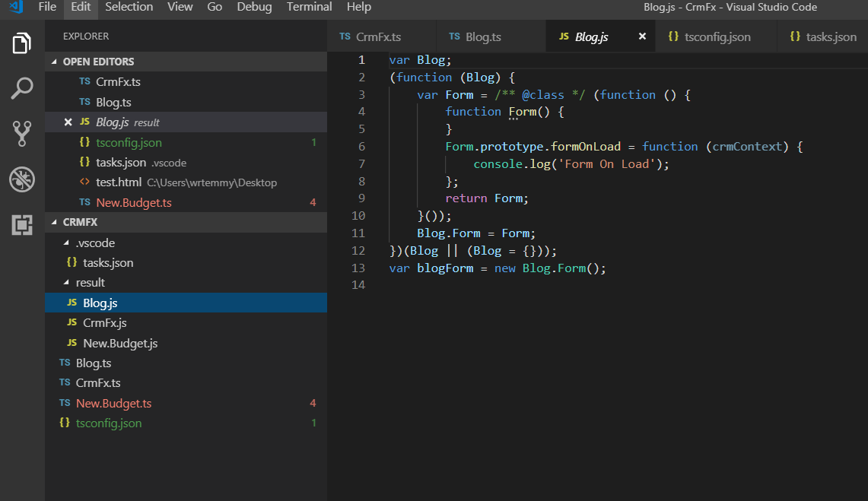Open Blog.ts in CRMFX tree

186,363
